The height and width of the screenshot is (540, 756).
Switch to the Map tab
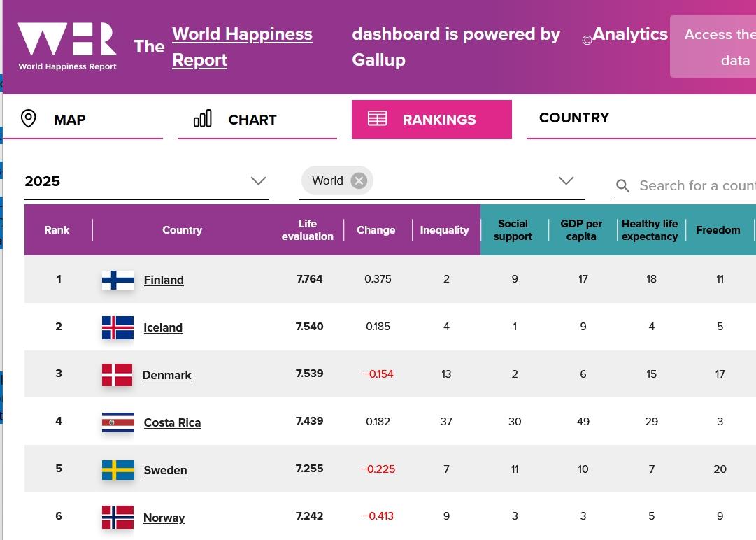pos(69,120)
